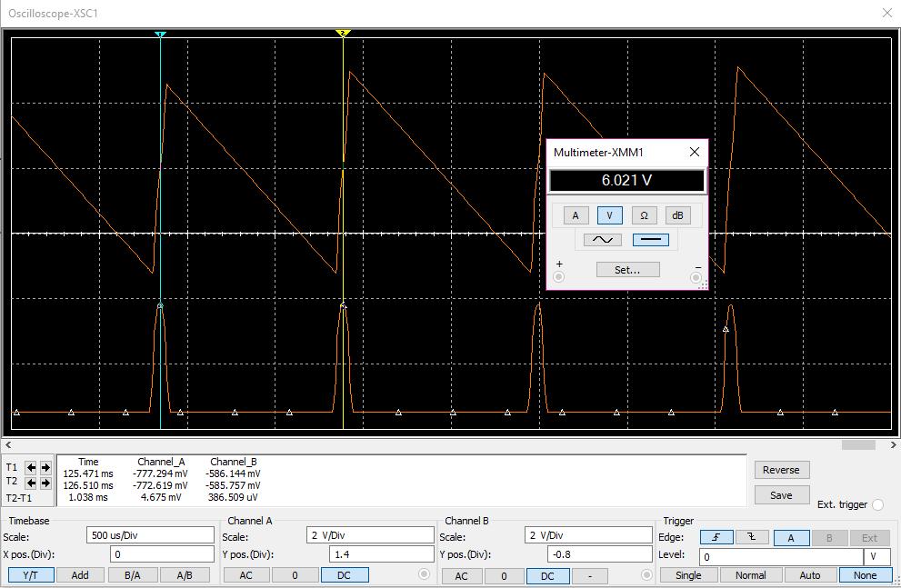This screenshot has height=588, width=901.
Task: Open Trigger Level unit V selector
Action: tap(877, 556)
